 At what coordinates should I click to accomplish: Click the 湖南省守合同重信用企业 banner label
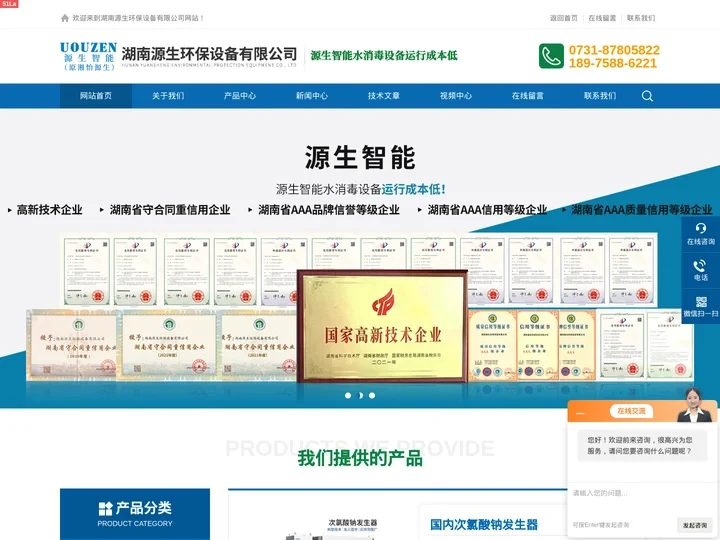point(170,210)
